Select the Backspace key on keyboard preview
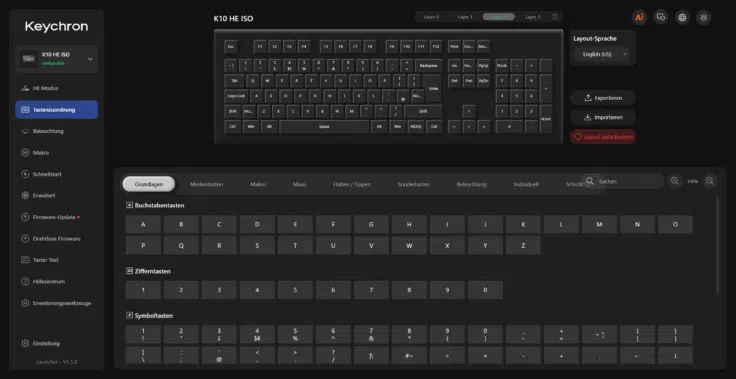 [x=428, y=66]
